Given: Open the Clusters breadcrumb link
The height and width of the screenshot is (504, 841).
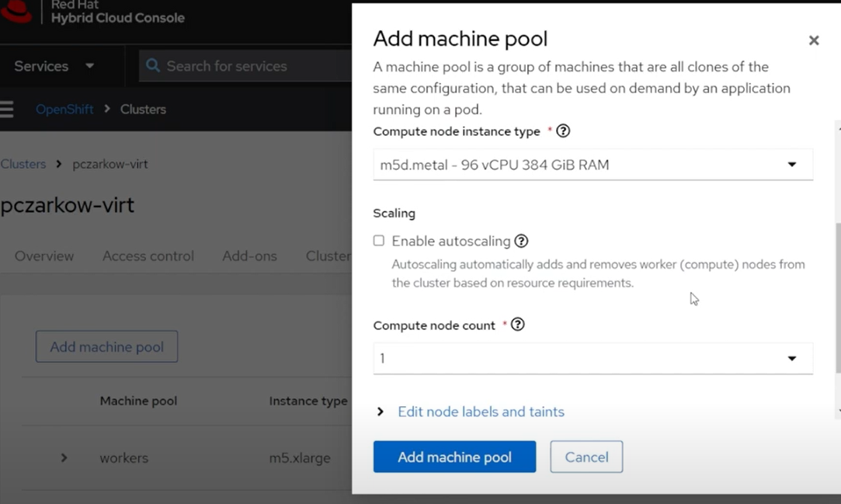Looking at the screenshot, I should coord(23,164).
